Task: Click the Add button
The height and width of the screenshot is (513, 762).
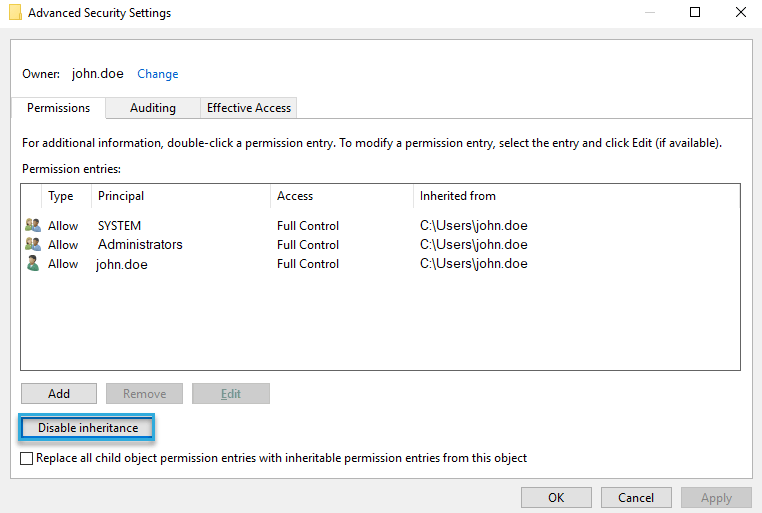Action: coord(59,394)
